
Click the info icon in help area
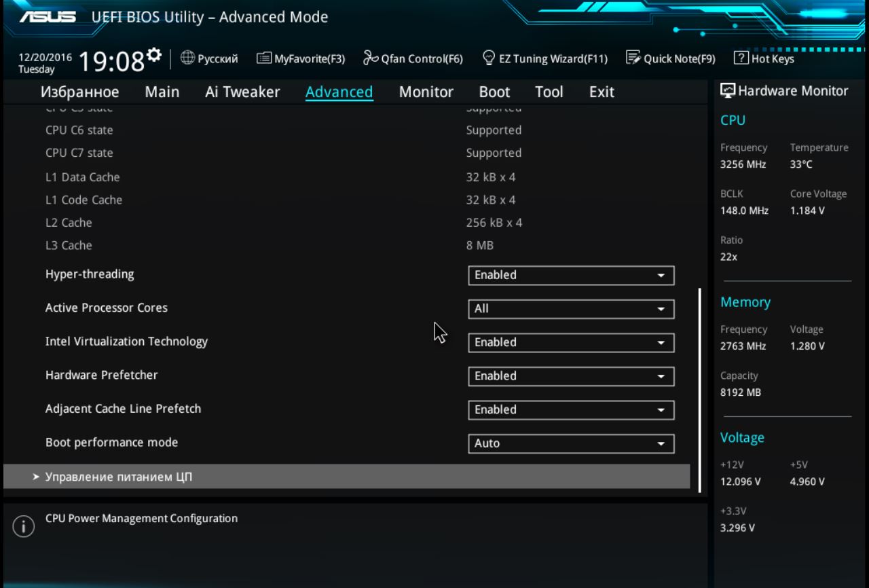coord(24,526)
